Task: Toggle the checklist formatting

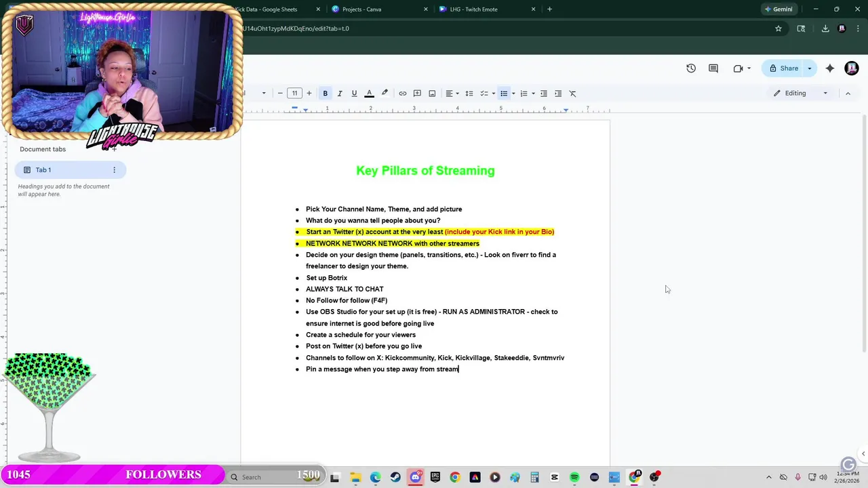Action: [484, 94]
